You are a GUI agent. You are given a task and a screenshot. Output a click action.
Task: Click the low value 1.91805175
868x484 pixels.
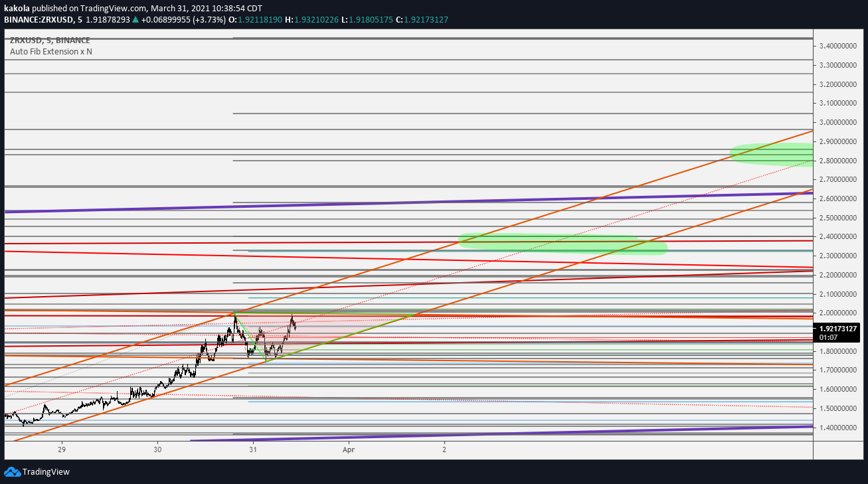point(371,20)
